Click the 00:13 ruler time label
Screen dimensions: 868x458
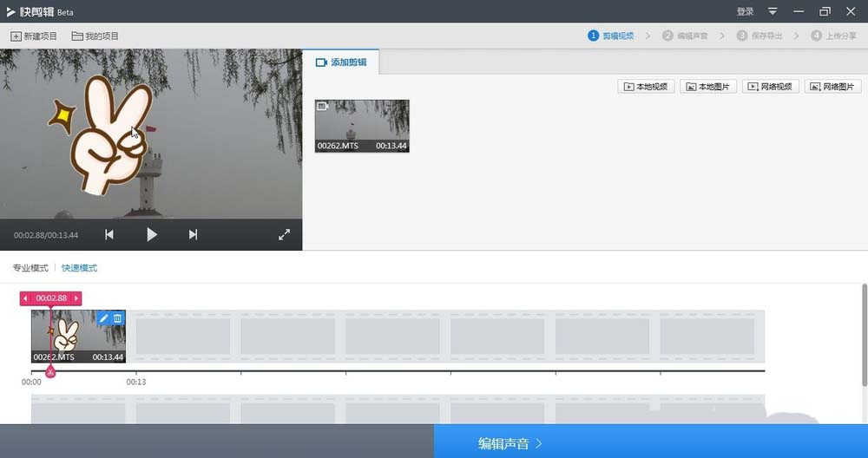[136, 382]
